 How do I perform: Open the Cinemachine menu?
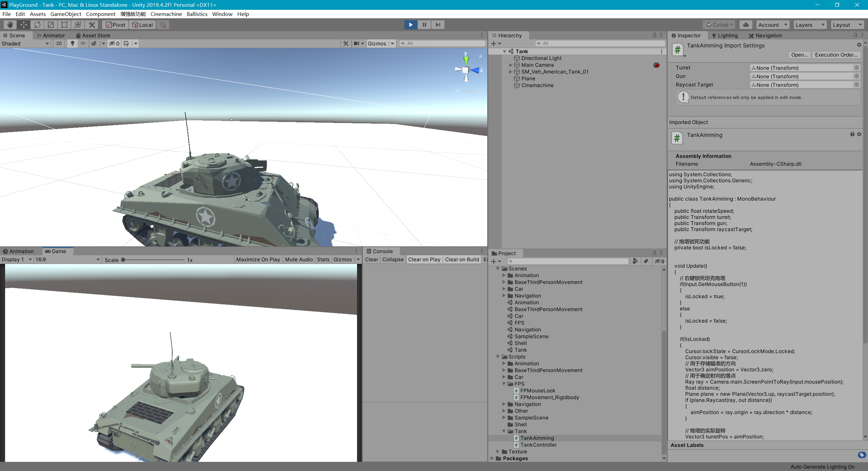[166, 14]
